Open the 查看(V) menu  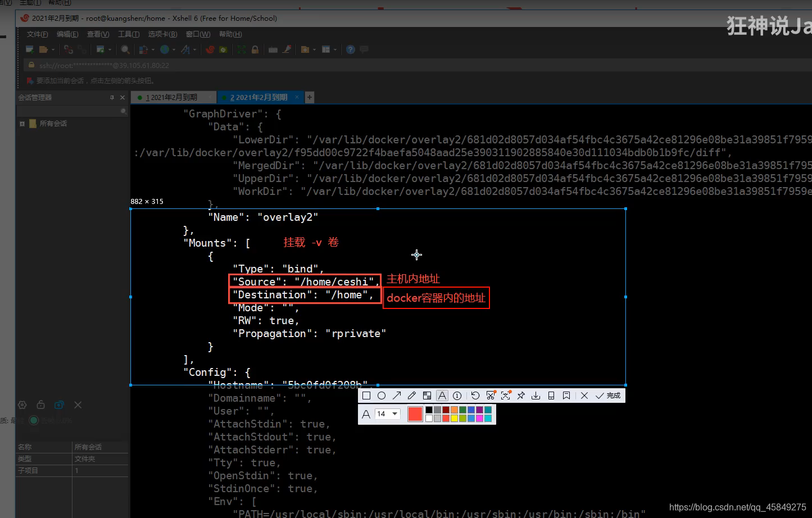pos(98,34)
